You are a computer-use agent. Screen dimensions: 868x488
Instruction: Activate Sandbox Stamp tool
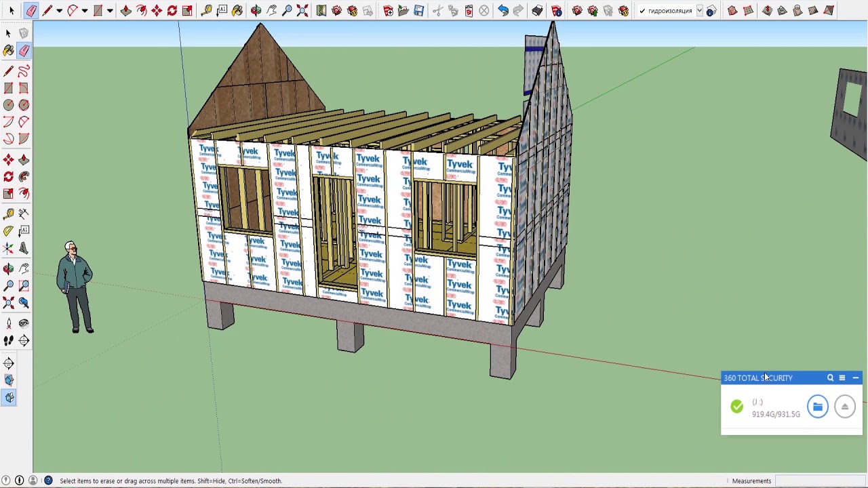(x=782, y=10)
